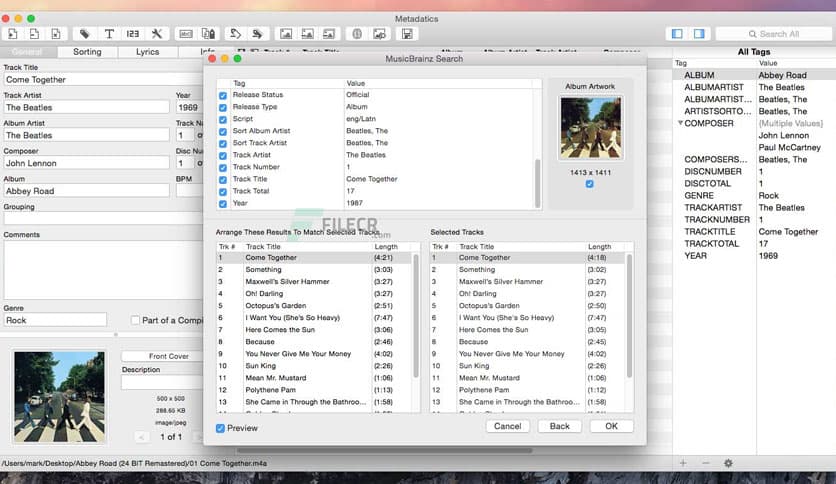Select 'Something' in the results track list

315,270
